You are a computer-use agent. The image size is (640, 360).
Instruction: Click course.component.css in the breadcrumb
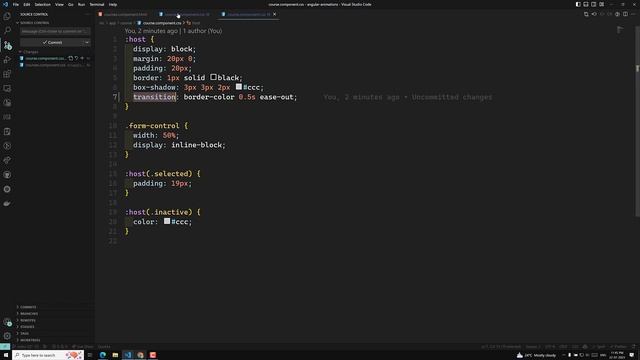pos(162,23)
